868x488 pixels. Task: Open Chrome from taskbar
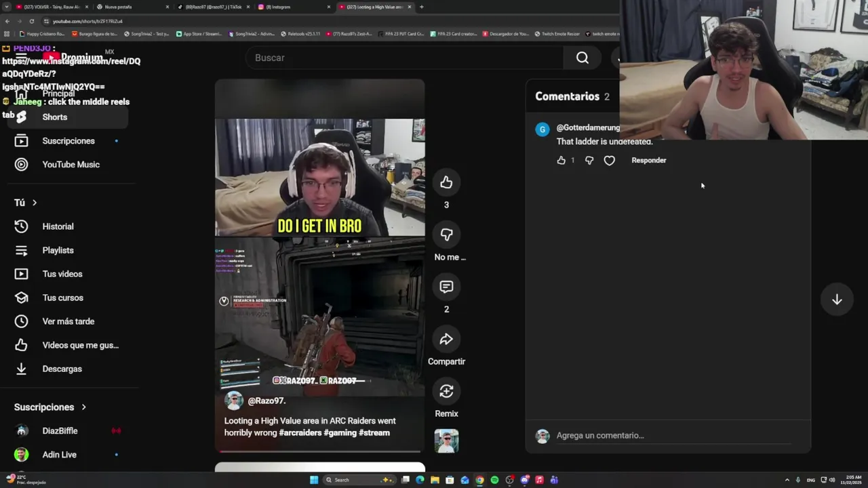click(x=479, y=480)
